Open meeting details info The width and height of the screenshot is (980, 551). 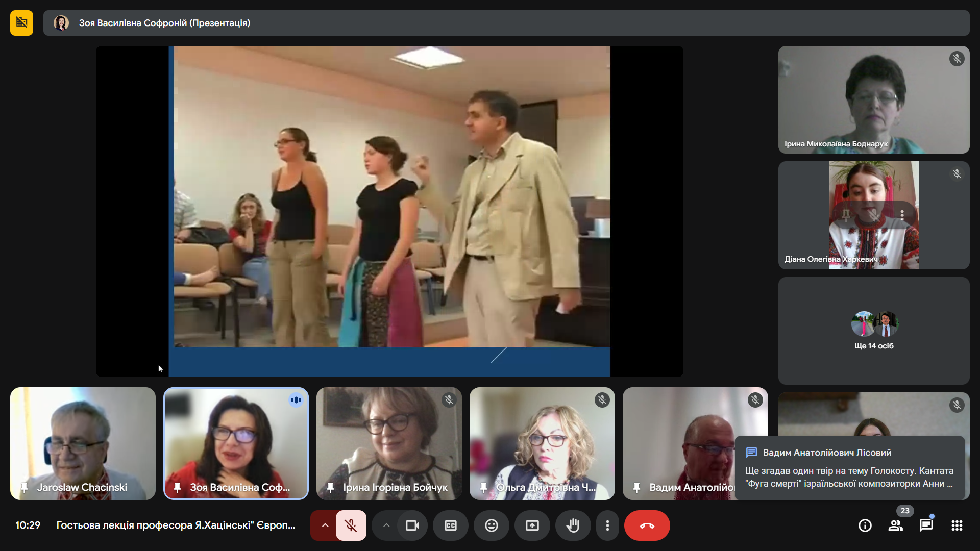pos(865,525)
